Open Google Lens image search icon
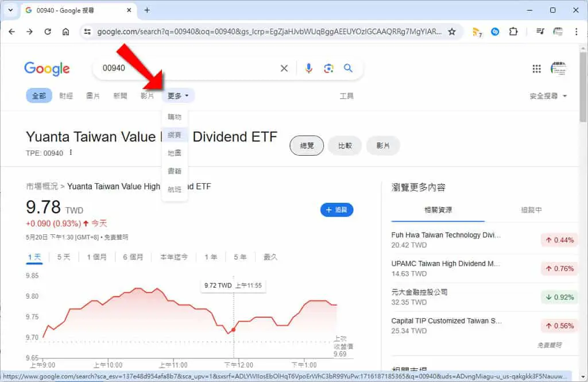588x382 pixels. [328, 68]
